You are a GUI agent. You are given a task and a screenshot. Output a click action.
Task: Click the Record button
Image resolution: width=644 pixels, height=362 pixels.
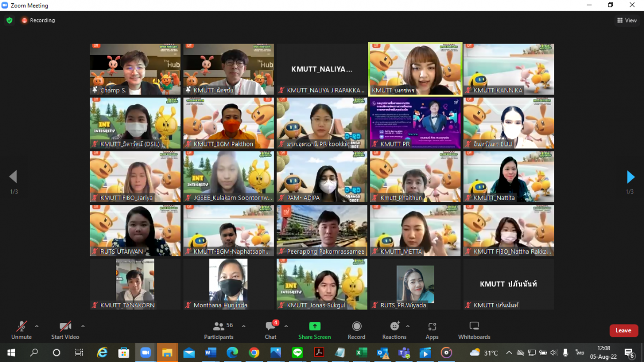pyautogui.click(x=356, y=330)
